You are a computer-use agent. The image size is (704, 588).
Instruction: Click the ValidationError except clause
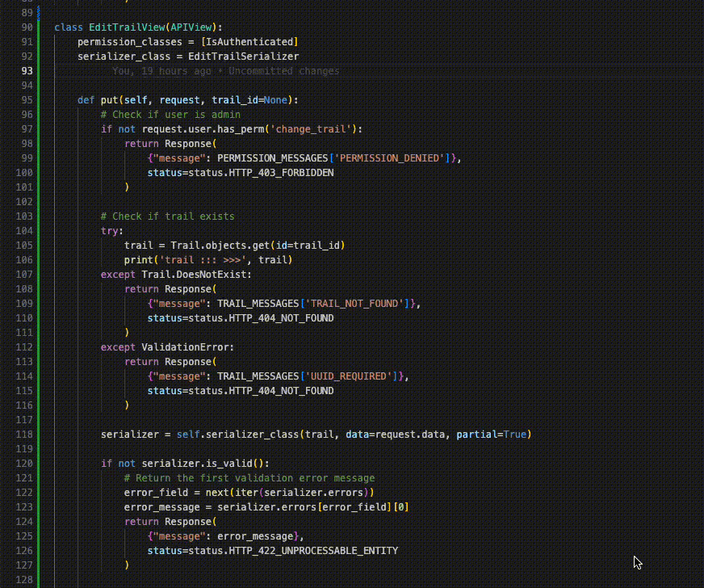(x=170, y=346)
